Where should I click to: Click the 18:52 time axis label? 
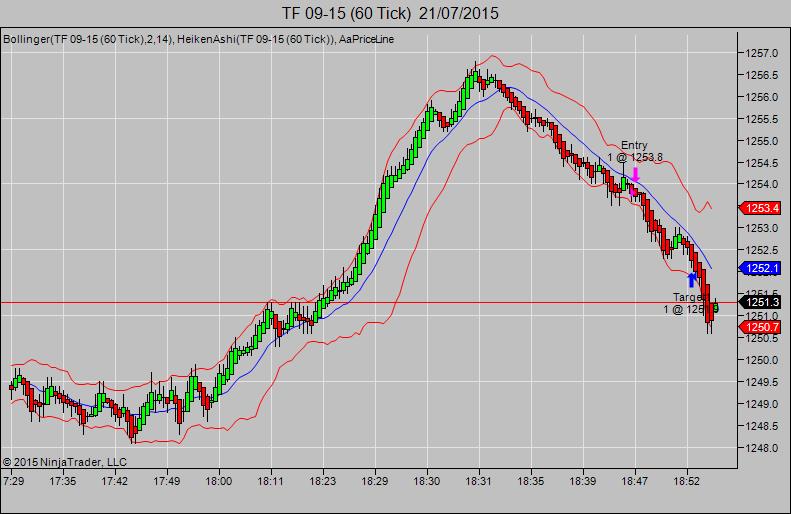[687, 481]
